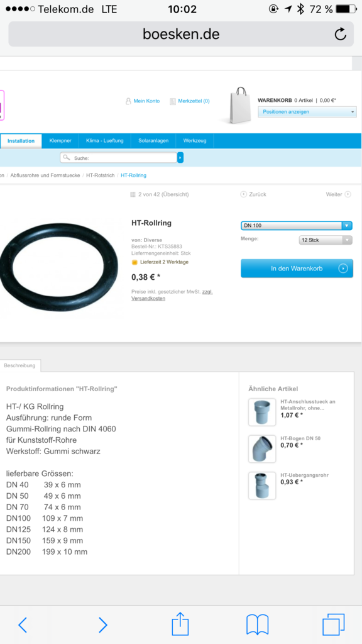Click blue search submit arrow
Image resolution: width=362 pixels, height=644 pixels.
(180, 157)
